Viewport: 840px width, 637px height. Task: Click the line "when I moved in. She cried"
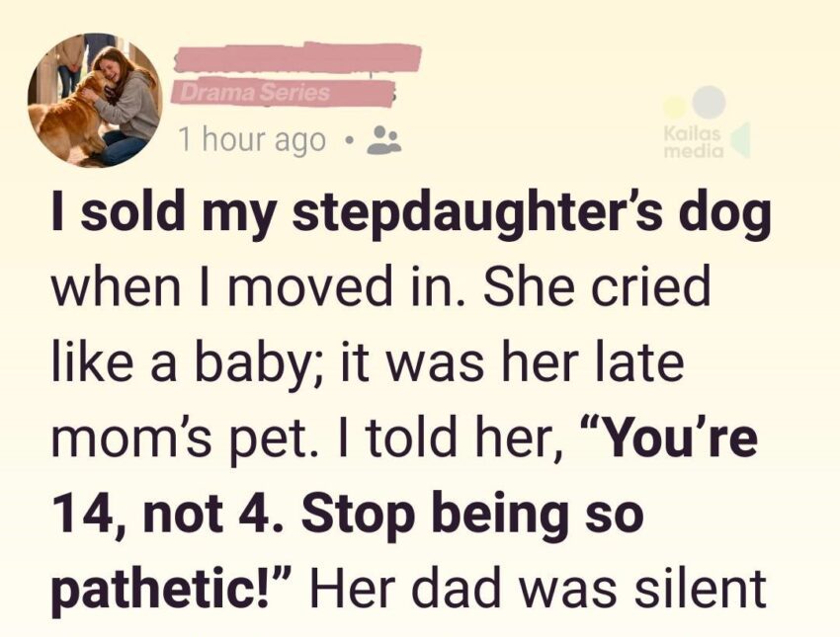(x=380, y=289)
